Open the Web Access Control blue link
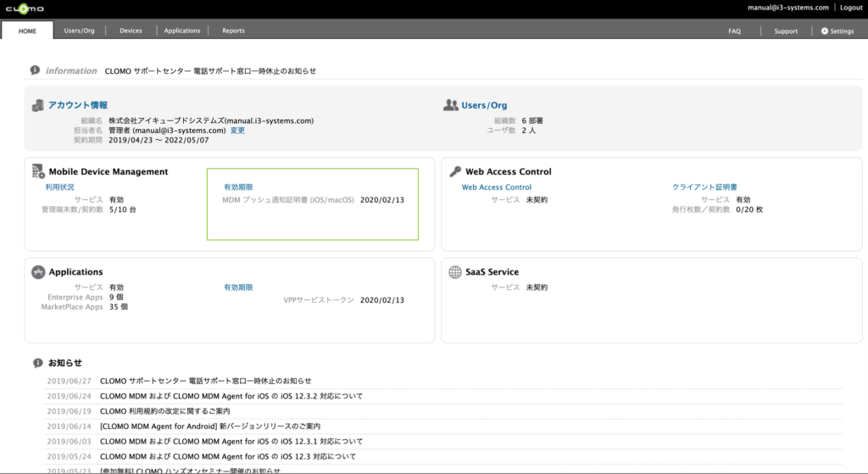 (497, 187)
